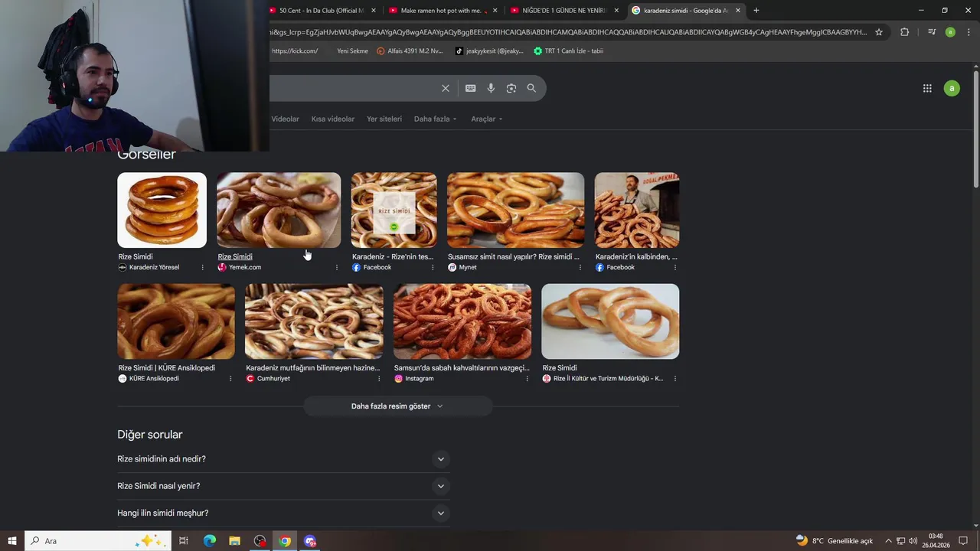Submit search with the magnifier icon
This screenshot has height=551, width=980.
click(x=531, y=88)
